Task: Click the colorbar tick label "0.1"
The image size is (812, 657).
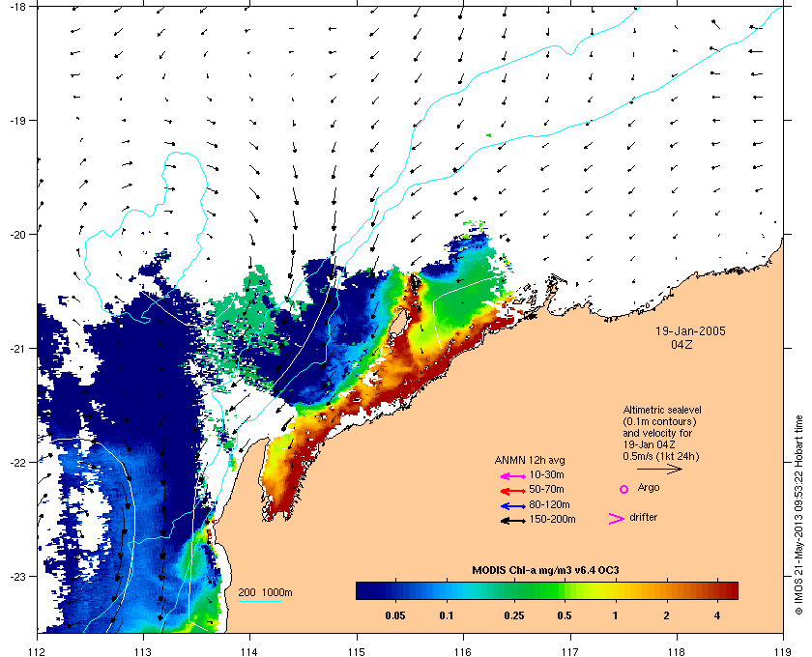Action: (x=447, y=616)
